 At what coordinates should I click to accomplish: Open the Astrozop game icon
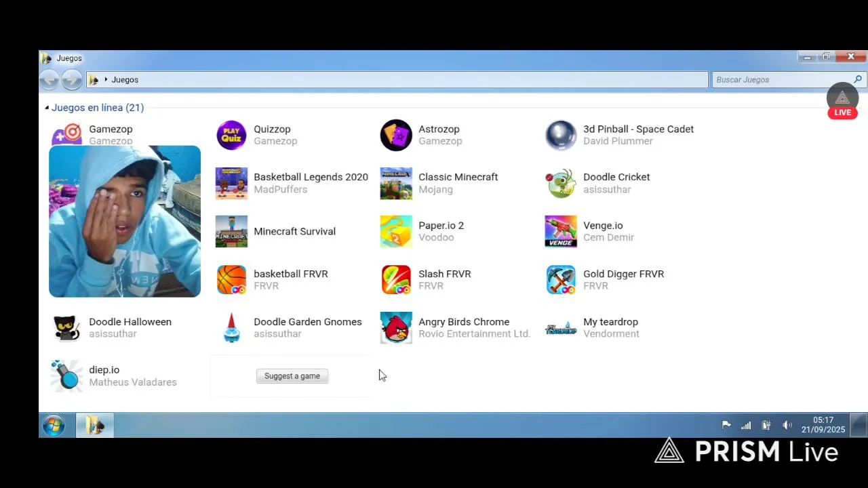coord(396,135)
